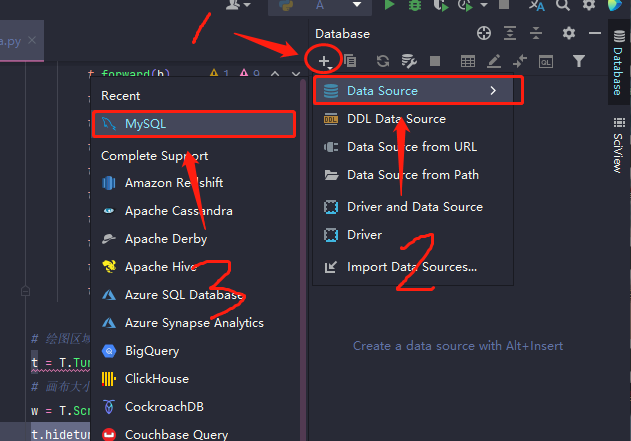Click the green Debug bug icon

point(413,6)
